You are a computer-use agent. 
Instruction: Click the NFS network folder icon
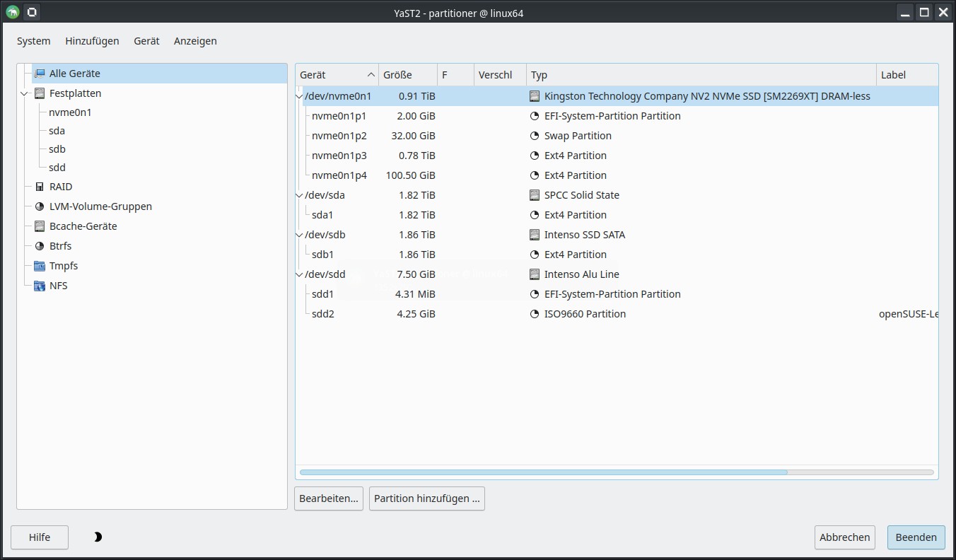pyautogui.click(x=40, y=286)
